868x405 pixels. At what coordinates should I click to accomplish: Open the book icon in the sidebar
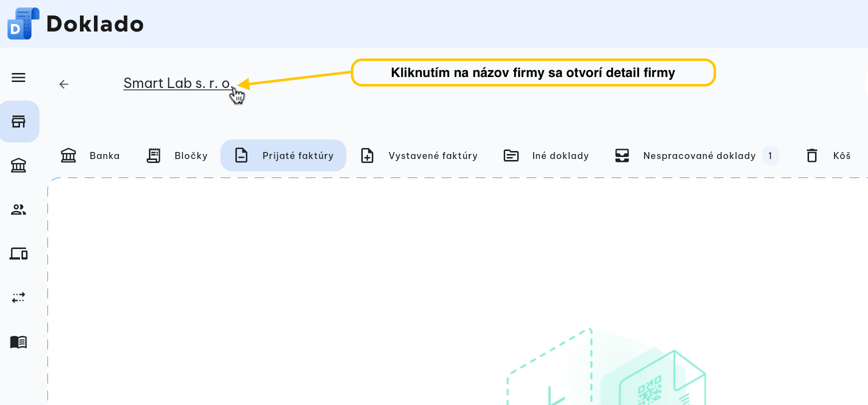(x=18, y=342)
